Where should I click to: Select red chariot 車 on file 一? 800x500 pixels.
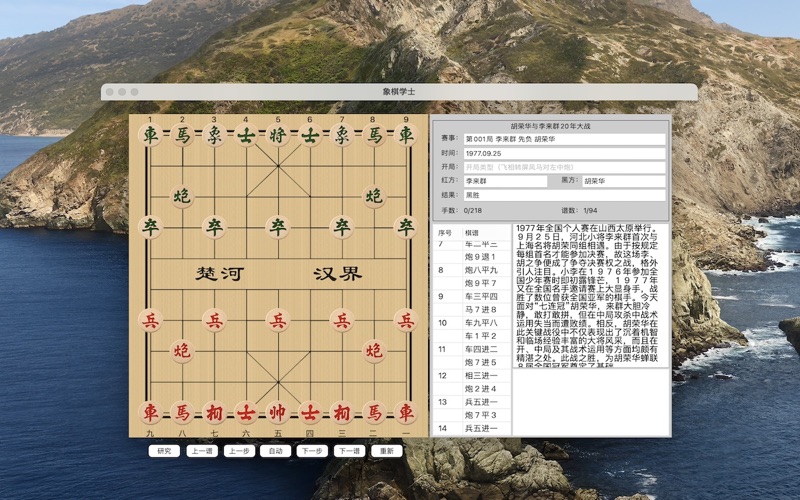tap(406, 413)
